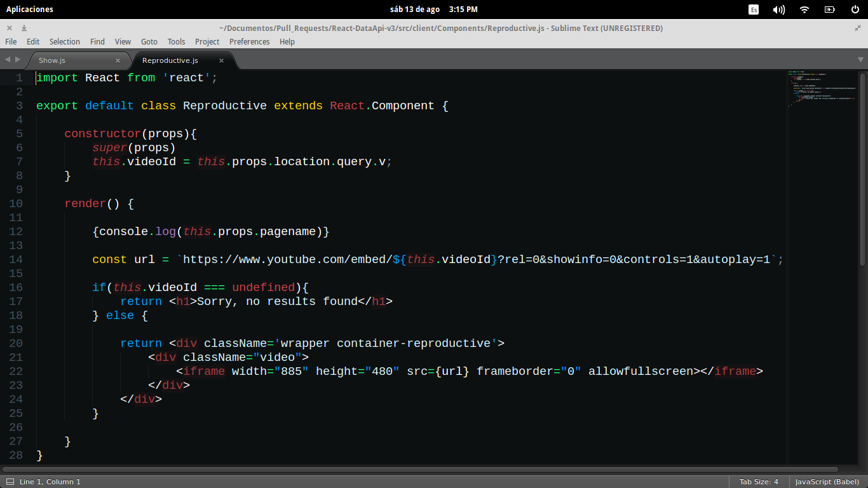Click the width value "885"
This screenshot has height=488, width=868.
coord(291,371)
